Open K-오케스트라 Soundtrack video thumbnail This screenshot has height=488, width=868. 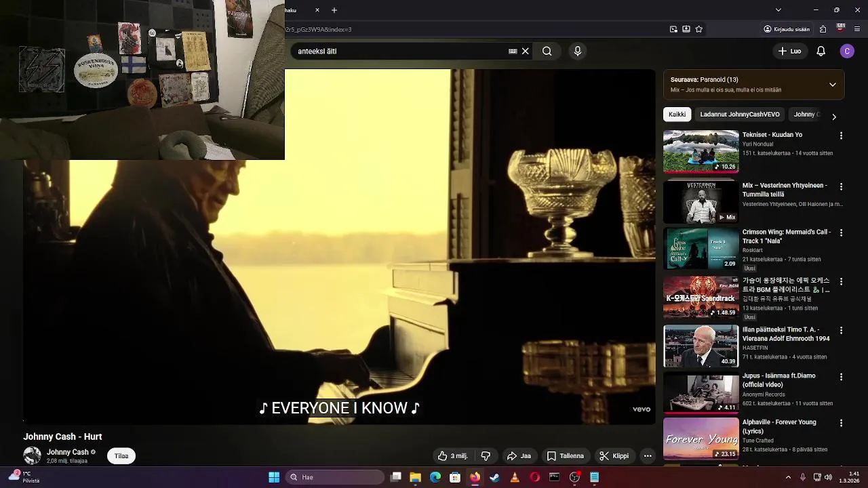[x=701, y=298]
